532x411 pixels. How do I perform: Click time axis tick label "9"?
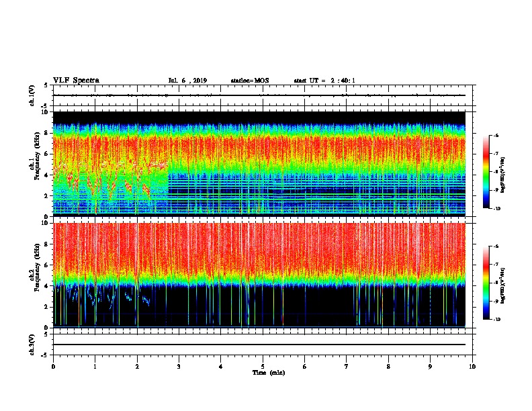pyautogui.click(x=430, y=367)
